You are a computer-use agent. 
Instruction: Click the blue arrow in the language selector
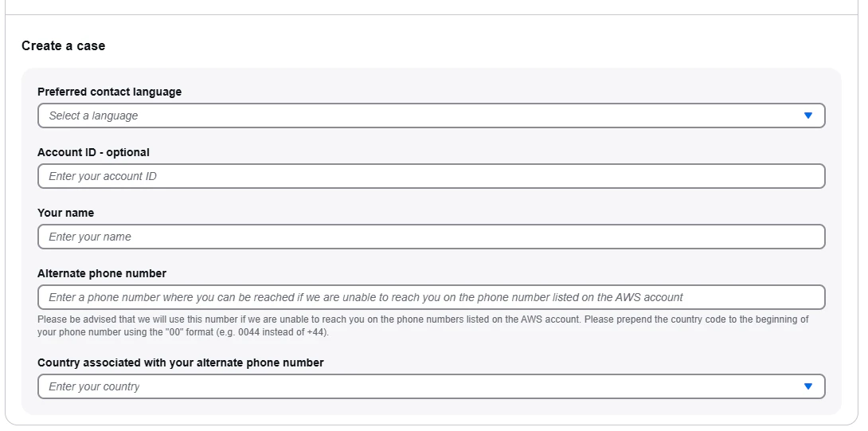(x=807, y=116)
